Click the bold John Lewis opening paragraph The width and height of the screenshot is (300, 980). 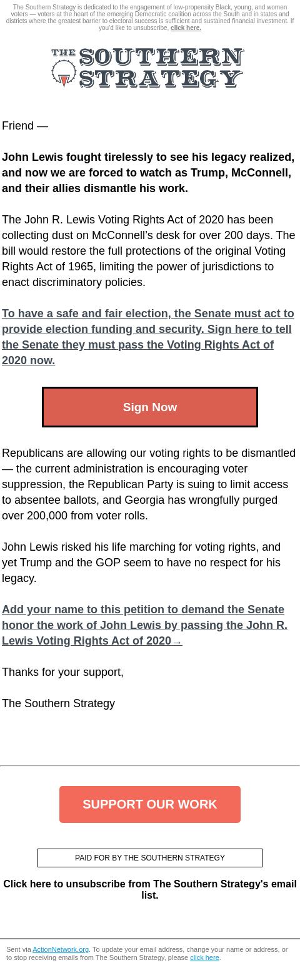coord(148,173)
